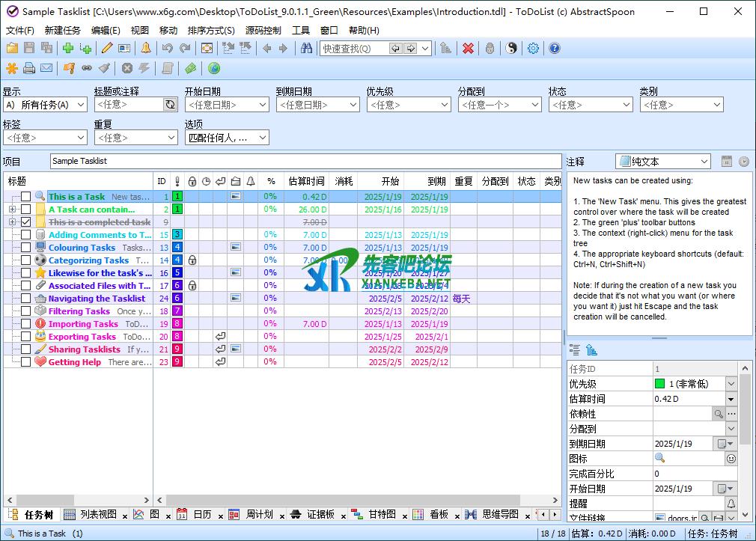756x541 pixels.
Task: Open preferences with the gear icon
Action: click(533, 49)
